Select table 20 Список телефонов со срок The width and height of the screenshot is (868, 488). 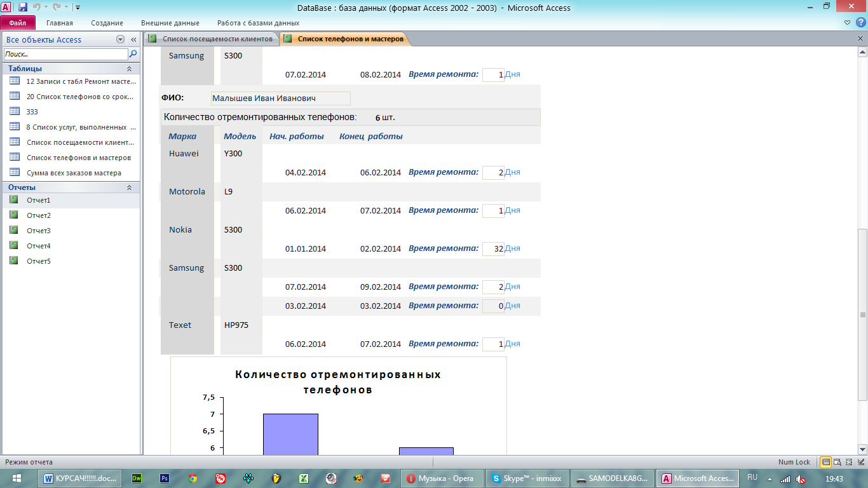tap(71, 97)
